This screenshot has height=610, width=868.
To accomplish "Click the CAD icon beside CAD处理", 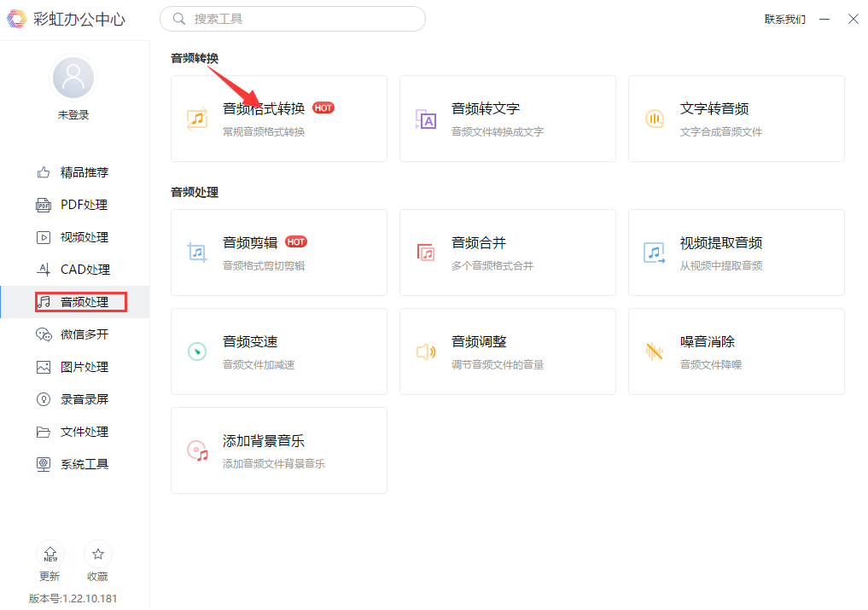I will [x=44, y=270].
